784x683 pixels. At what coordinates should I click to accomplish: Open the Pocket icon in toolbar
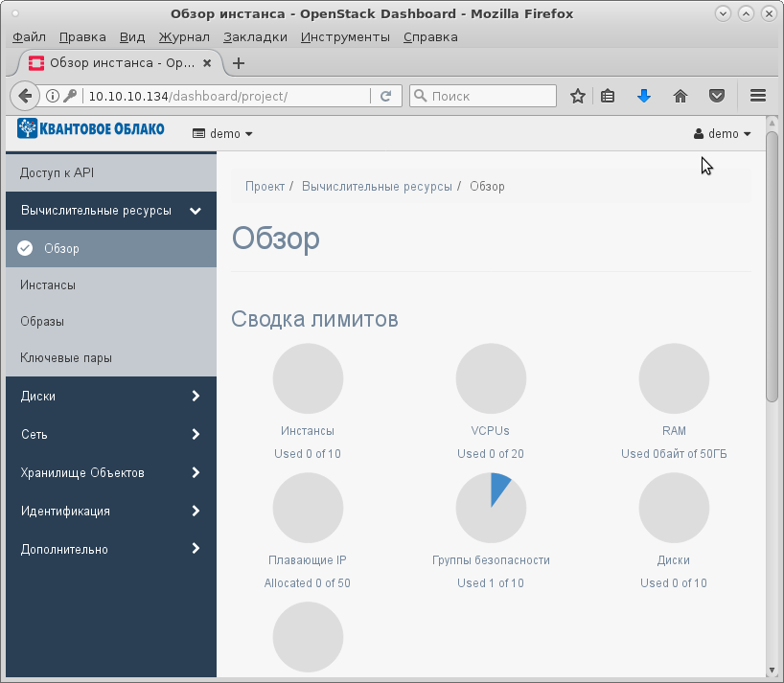[716, 96]
